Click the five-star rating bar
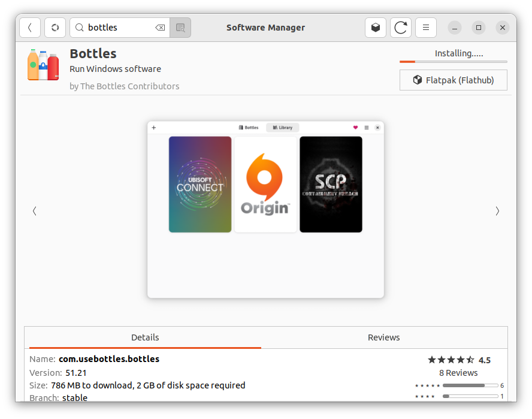The height and width of the screenshot is (419, 532). pyautogui.click(x=470, y=385)
